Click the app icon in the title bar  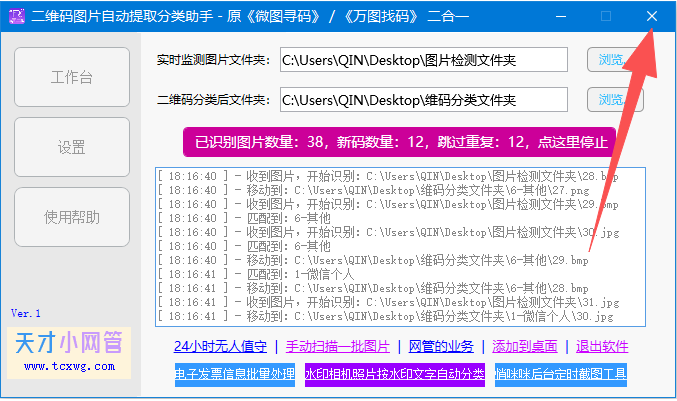coord(14,16)
